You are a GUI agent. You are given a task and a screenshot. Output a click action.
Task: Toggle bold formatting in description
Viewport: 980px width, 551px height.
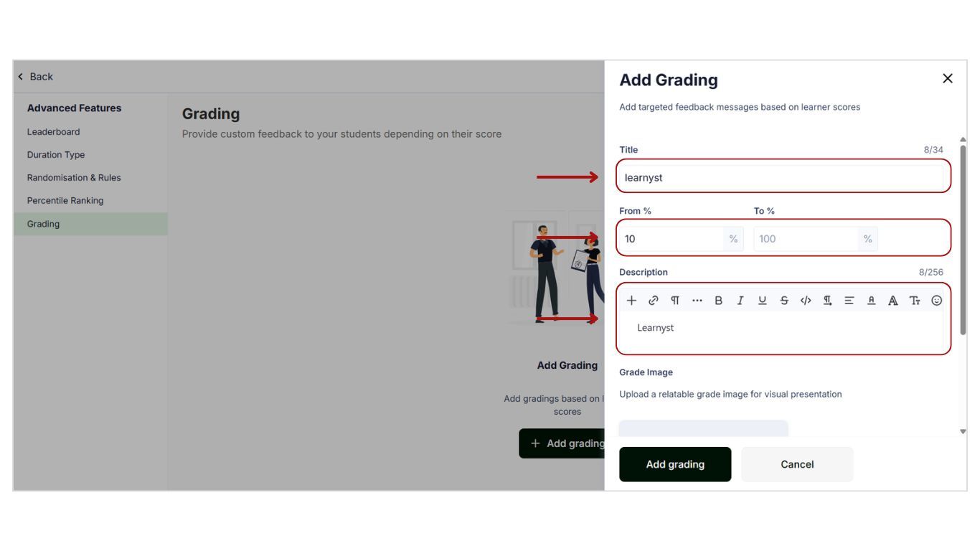pyautogui.click(x=718, y=301)
